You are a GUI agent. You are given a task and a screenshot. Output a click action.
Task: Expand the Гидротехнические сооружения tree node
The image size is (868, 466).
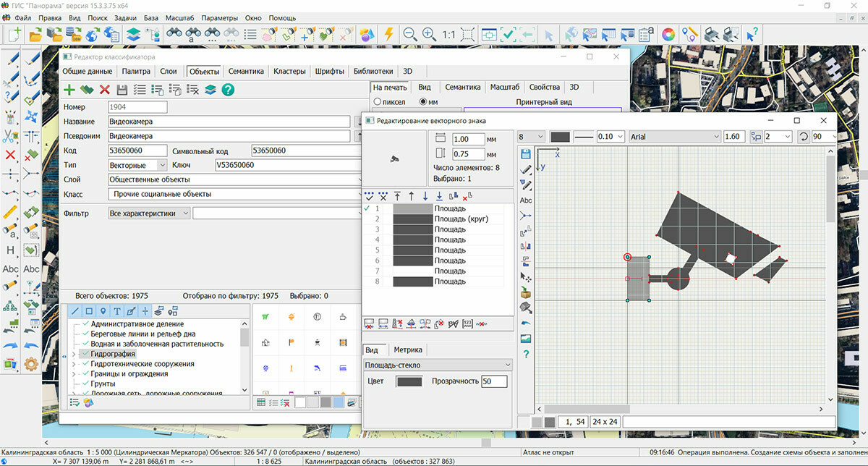tap(74, 364)
